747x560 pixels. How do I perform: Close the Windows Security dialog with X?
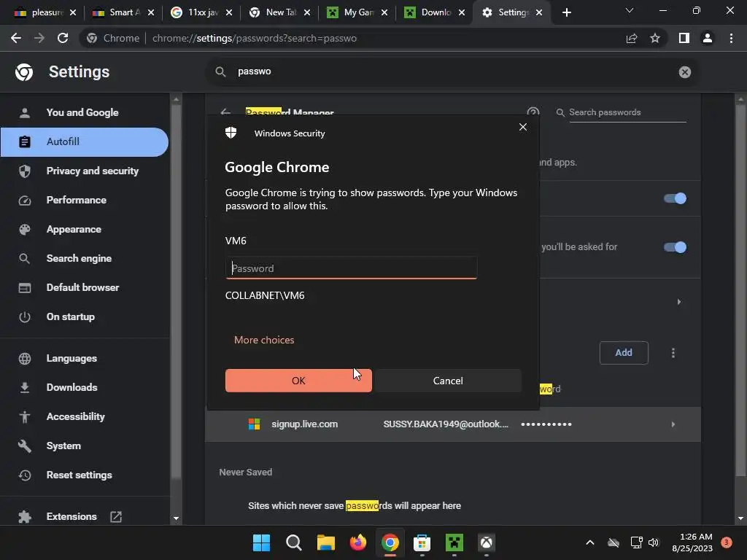(522, 127)
